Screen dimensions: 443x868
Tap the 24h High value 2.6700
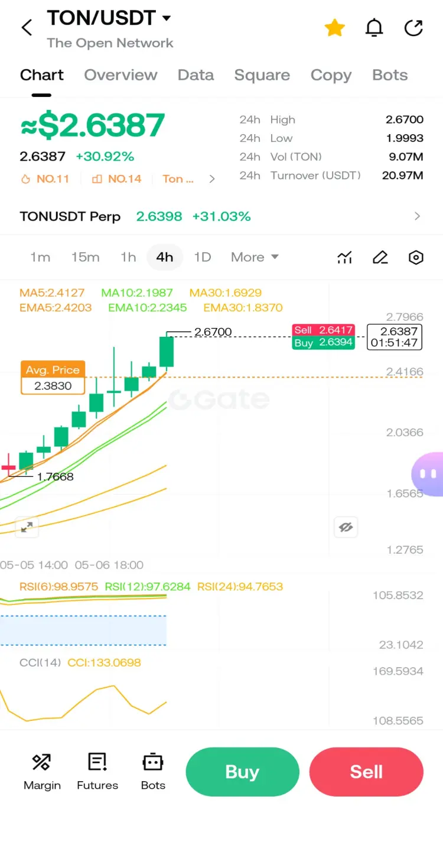(x=405, y=119)
